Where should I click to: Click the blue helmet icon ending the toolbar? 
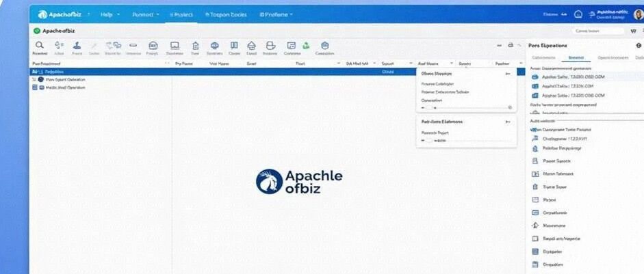[x=325, y=46]
